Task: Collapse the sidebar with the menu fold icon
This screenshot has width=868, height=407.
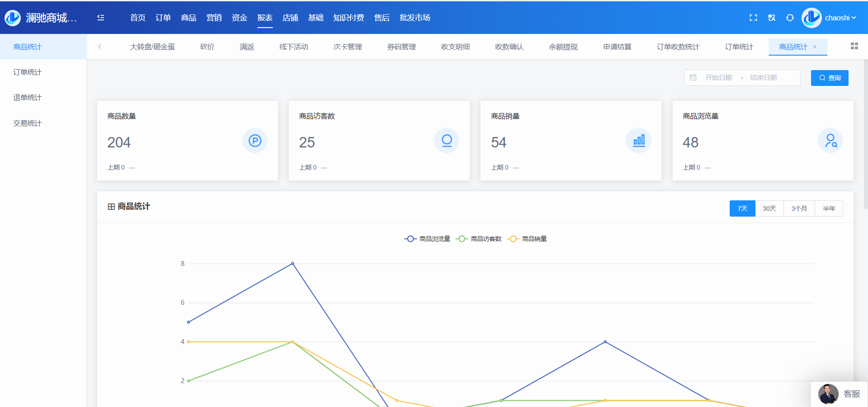Action: [100, 18]
